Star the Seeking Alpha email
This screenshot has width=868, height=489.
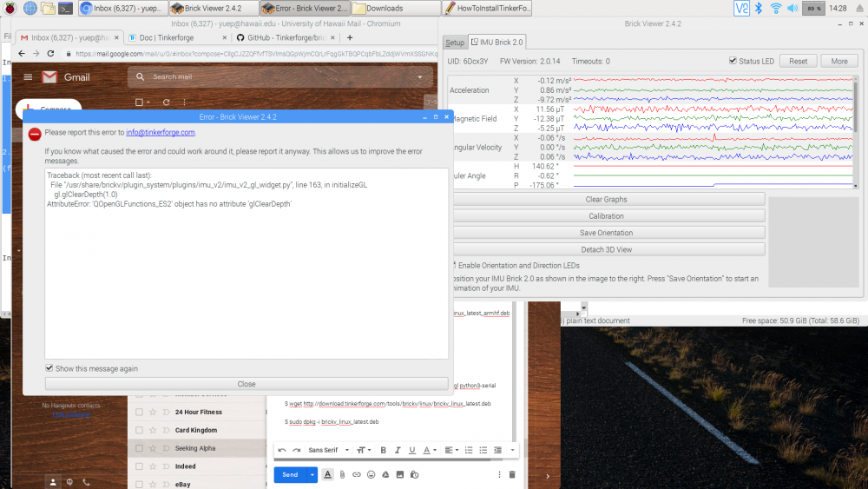point(154,448)
